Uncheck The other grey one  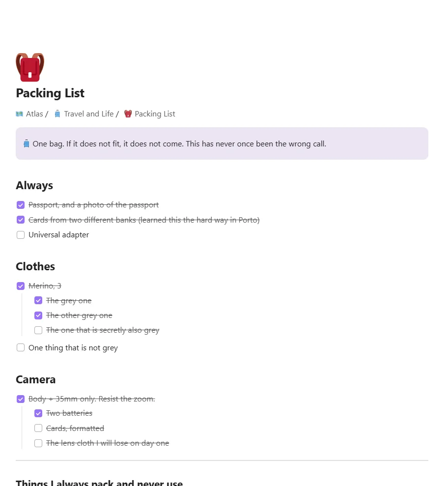(38, 315)
